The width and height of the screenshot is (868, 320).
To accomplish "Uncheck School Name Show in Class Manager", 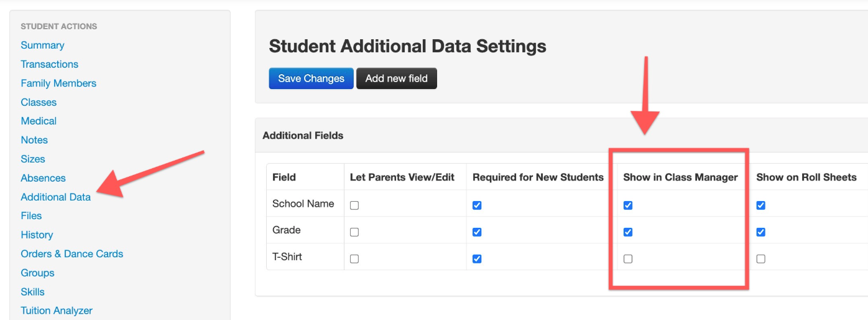I will pyautogui.click(x=628, y=205).
